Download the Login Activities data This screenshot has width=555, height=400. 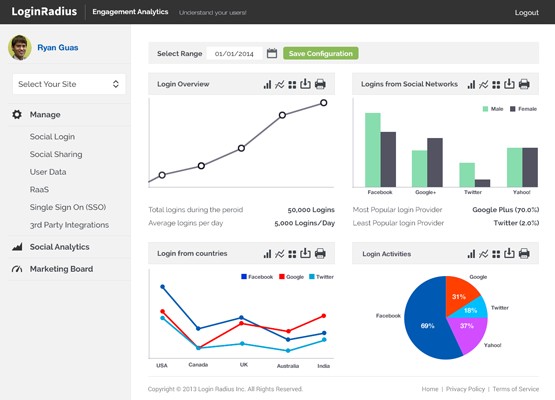pos(509,253)
